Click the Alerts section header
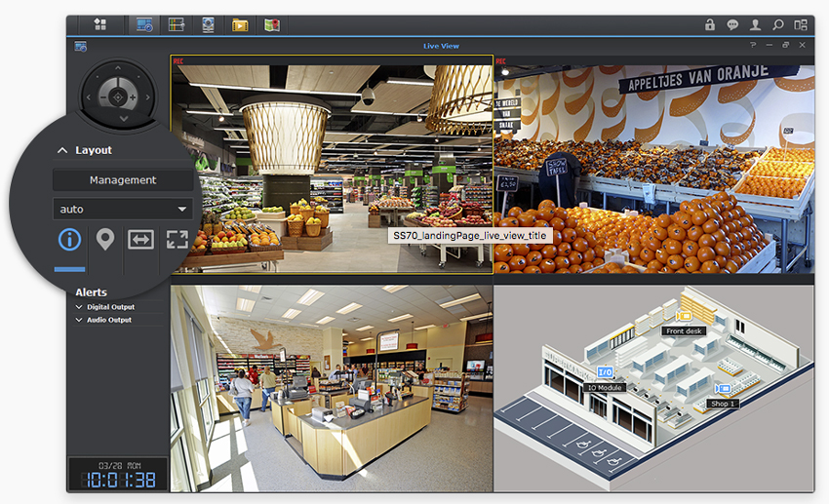829x504 pixels. (x=91, y=292)
